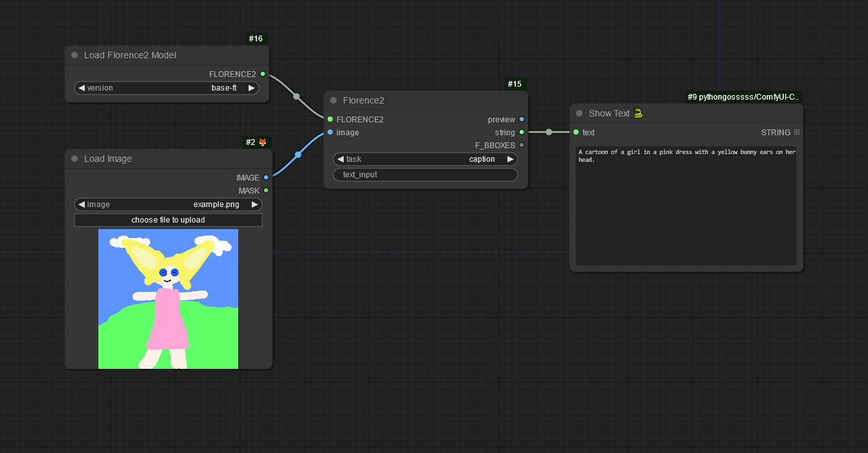Click the Load Image node title
This screenshot has width=868, height=453.
point(108,159)
